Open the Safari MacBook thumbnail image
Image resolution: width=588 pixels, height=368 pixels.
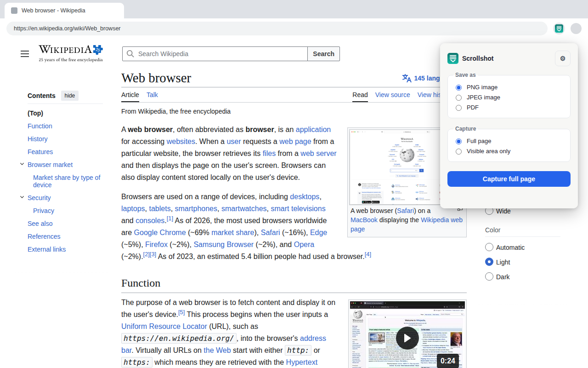pyautogui.click(x=395, y=167)
